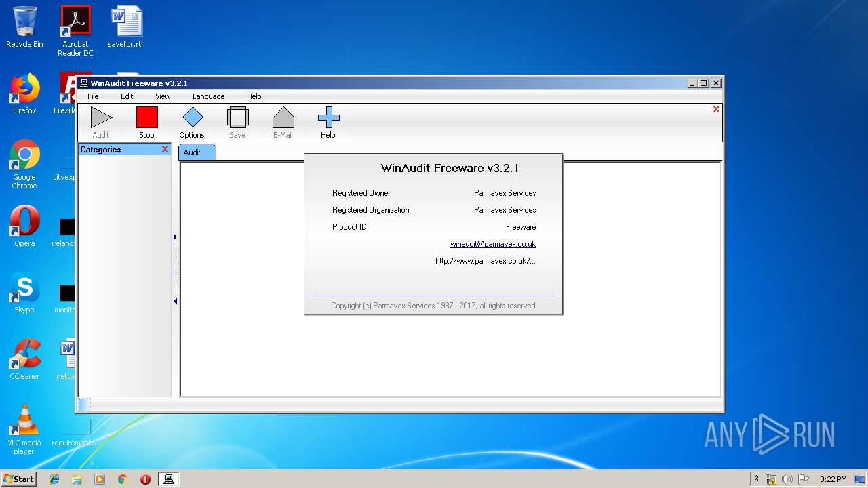Open the savefor.rtf desktop file
This screenshot has height=488, width=868.
[x=126, y=28]
